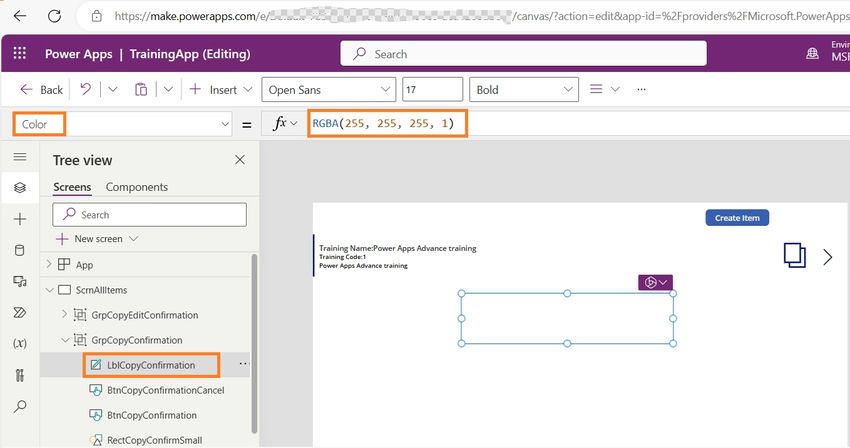Image resolution: width=850 pixels, height=448 pixels.
Task: Click the right chevron on the gallery item
Action: (827, 257)
